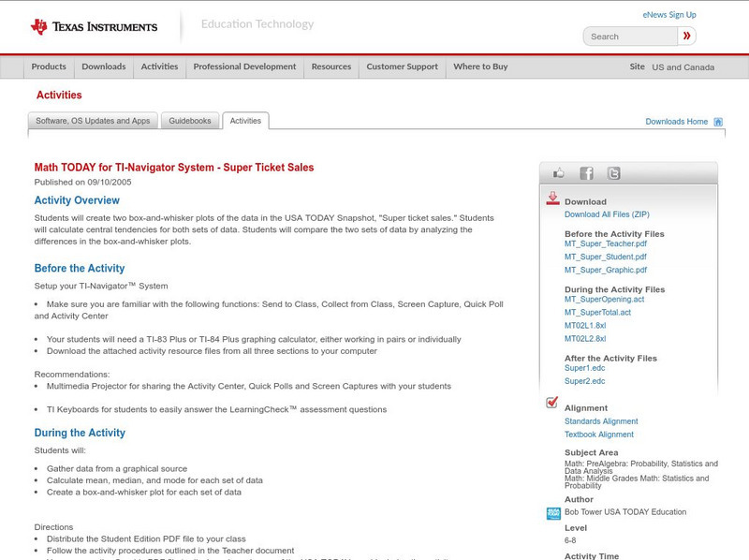
Task: Click the During the Activity heading
Action: (x=80, y=433)
